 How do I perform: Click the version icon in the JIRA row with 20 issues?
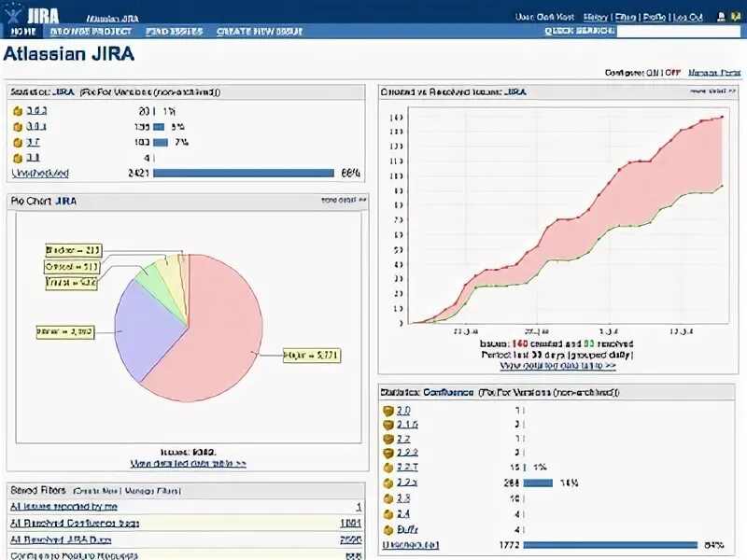point(18,111)
